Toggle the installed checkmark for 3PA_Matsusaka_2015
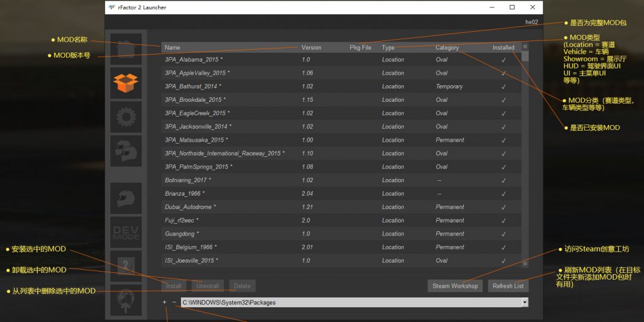 coord(504,140)
